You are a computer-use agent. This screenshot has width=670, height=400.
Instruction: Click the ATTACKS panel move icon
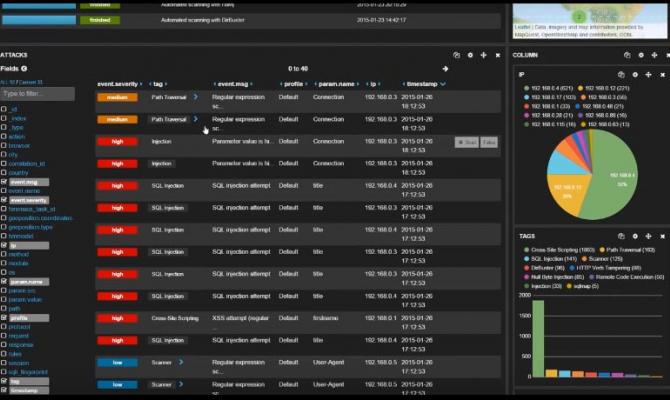click(484, 55)
